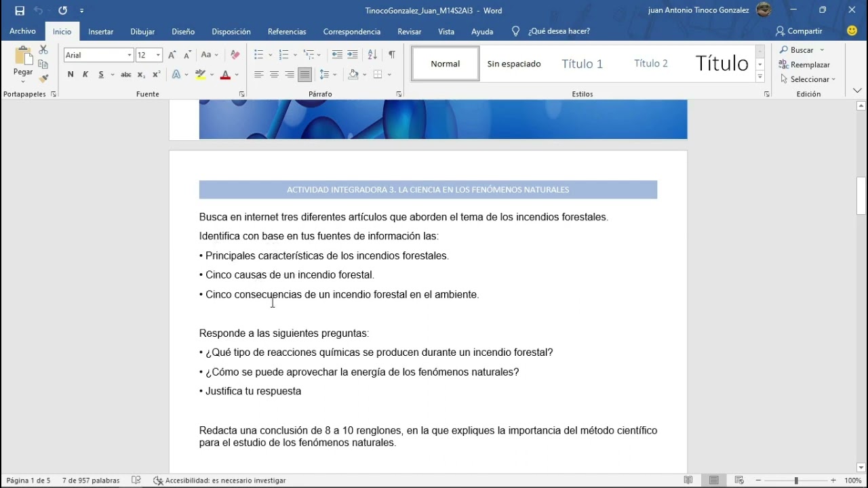The width and height of the screenshot is (868, 488).
Task: Open the Arial font name dropdown
Action: (x=129, y=55)
